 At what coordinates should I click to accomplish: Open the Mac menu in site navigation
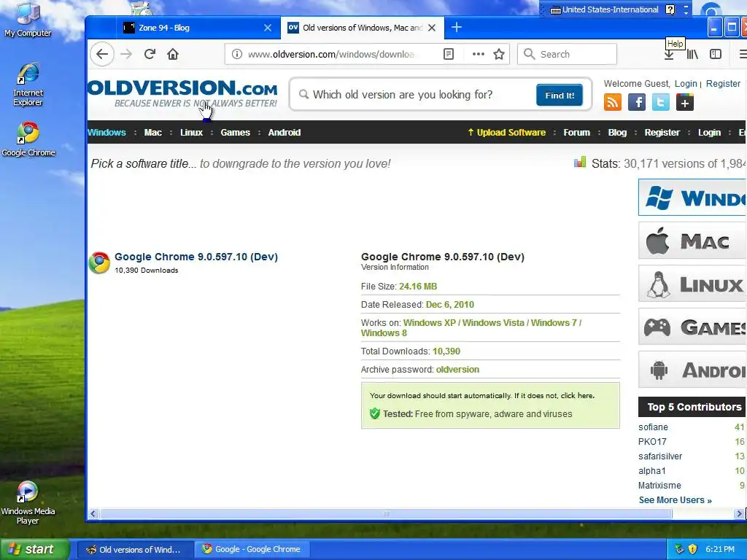click(x=153, y=133)
